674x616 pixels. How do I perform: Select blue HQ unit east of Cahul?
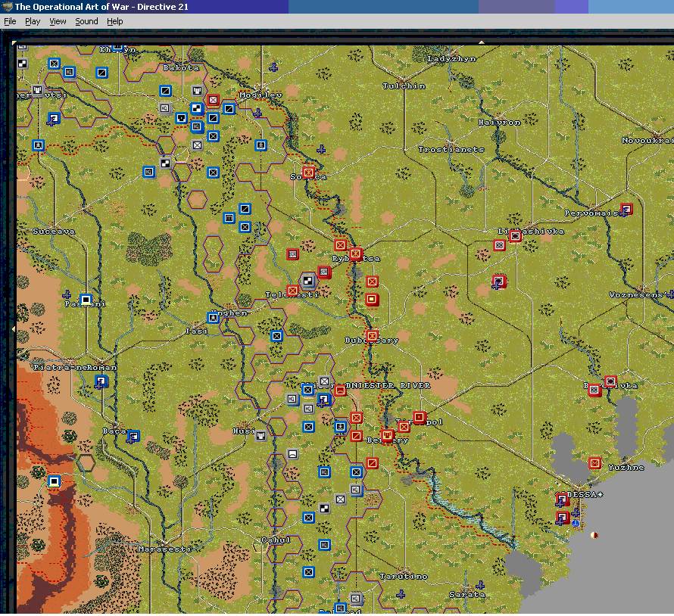point(325,545)
